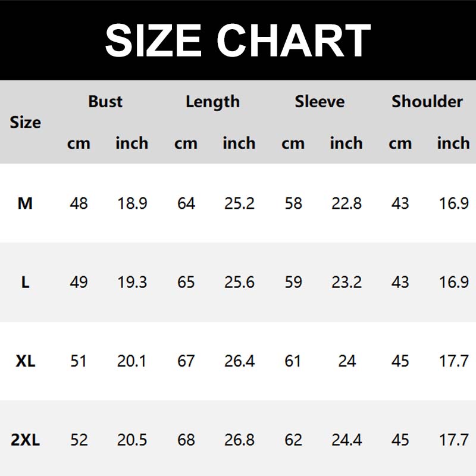Image resolution: width=476 pixels, height=476 pixels.
Task: Click the 22.8 inch sleeve value
Action: pos(346,203)
